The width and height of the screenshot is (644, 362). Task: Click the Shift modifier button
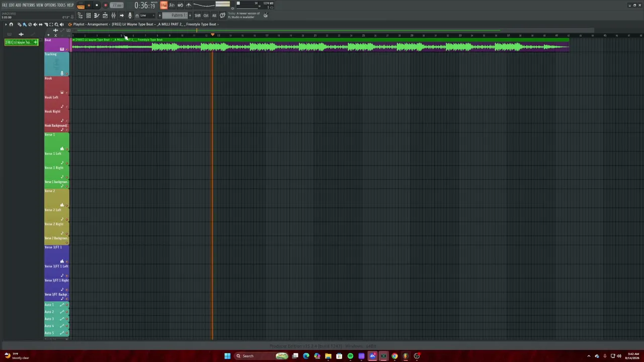198,16
